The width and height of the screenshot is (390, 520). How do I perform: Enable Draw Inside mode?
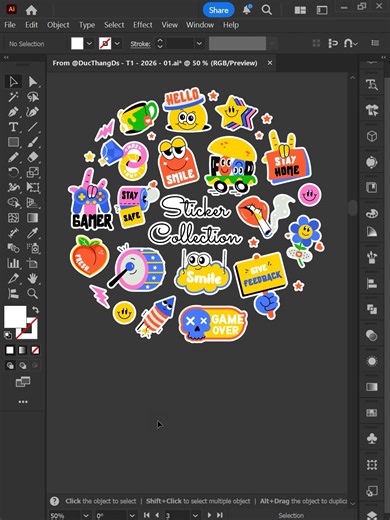click(35, 366)
